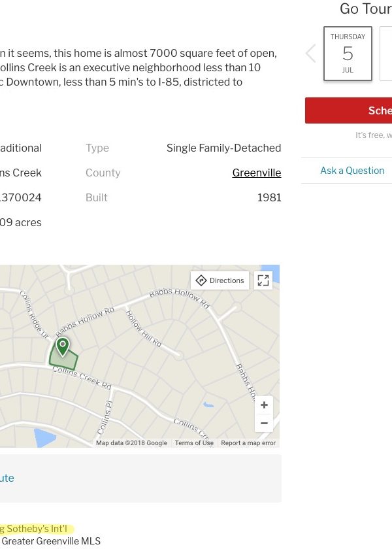Zoom out on the map
The image size is (392, 551).
coord(264,423)
